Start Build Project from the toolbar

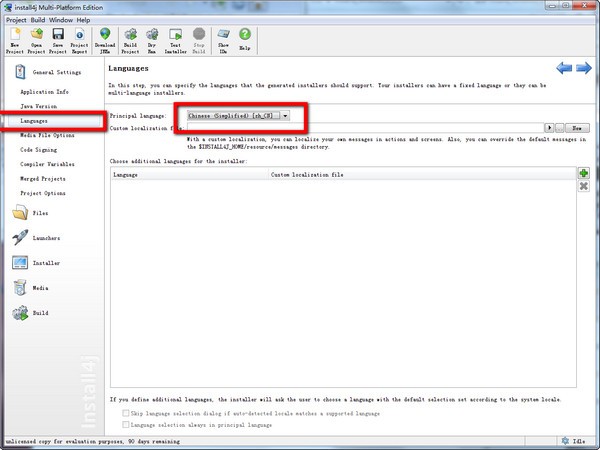[x=130, y=38]
